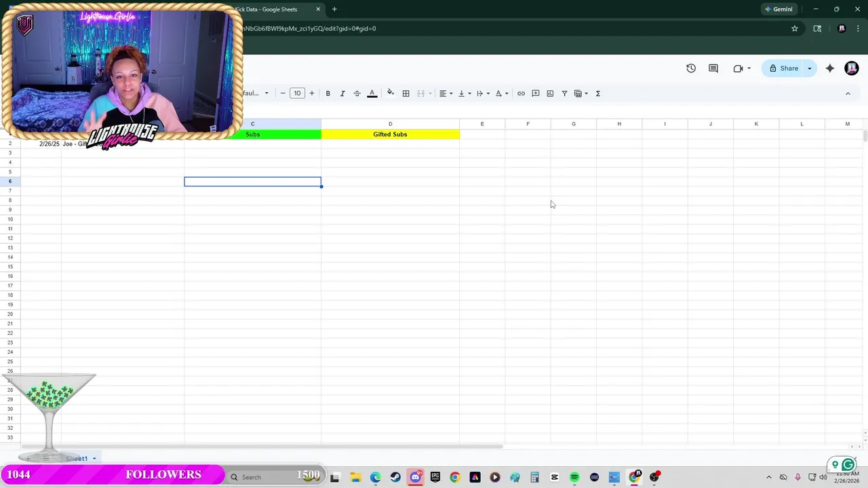Image resolution: width=868 pixels, height=488 pixels.
Task: Apply italic formatting to the cell
Action: [342, 94]
